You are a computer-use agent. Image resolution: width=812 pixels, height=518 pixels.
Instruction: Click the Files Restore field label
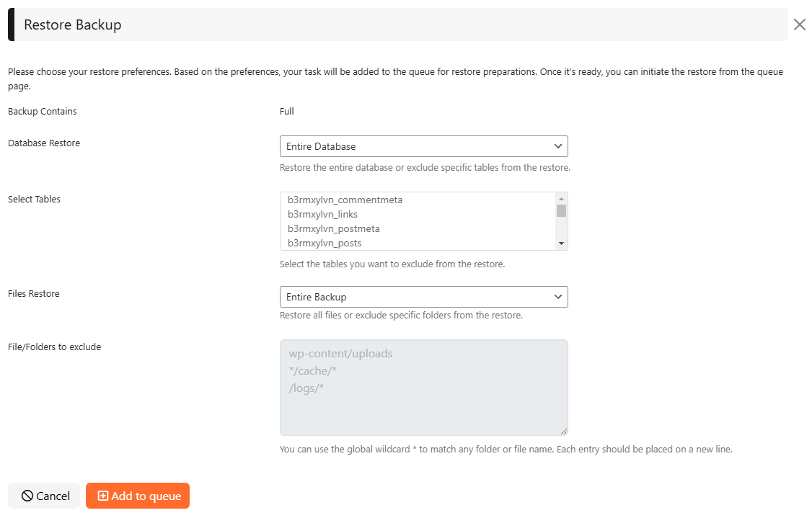(x=34, y=293)
